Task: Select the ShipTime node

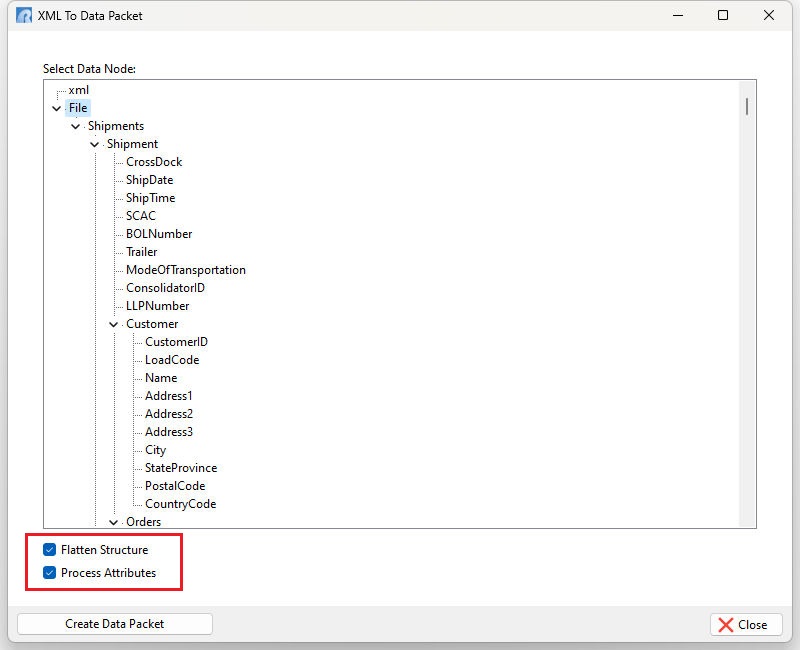Action: click(x=151, y=198)
